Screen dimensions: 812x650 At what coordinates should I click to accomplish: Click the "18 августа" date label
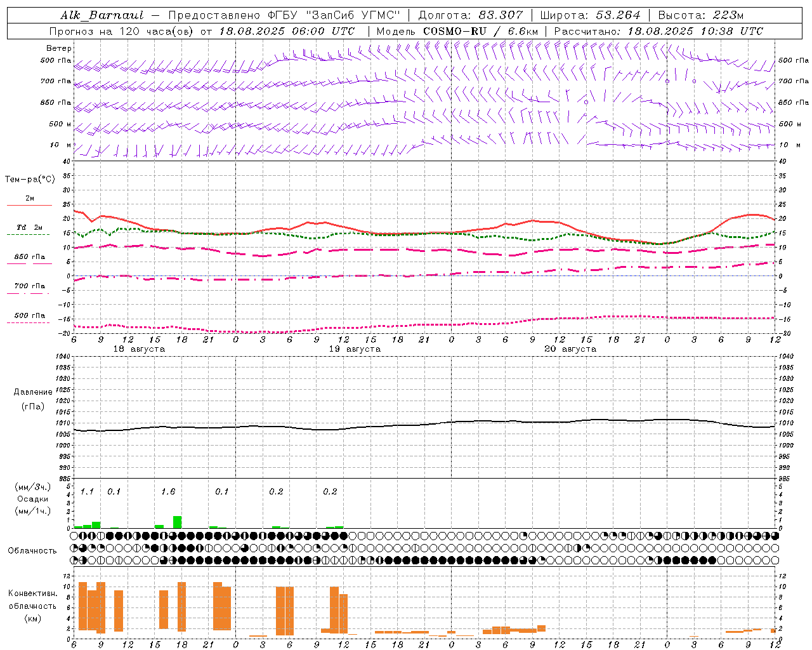click(x=139, y=349)
